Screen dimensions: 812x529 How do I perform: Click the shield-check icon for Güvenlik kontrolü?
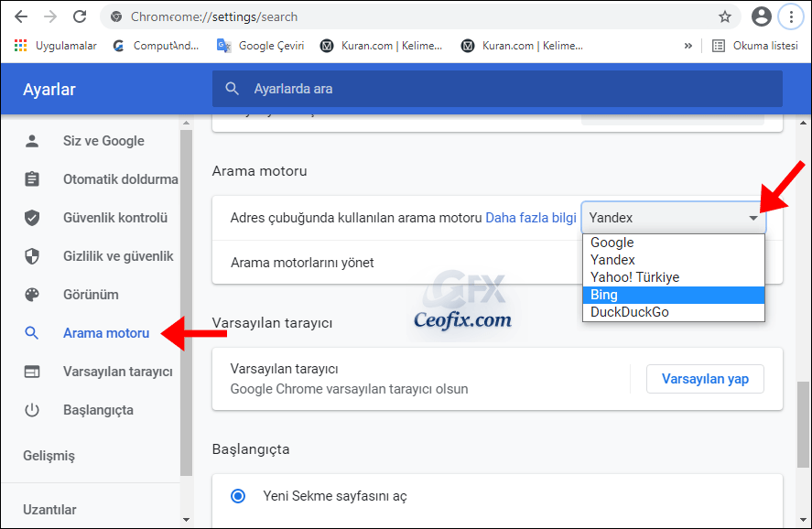click(32, 218)
